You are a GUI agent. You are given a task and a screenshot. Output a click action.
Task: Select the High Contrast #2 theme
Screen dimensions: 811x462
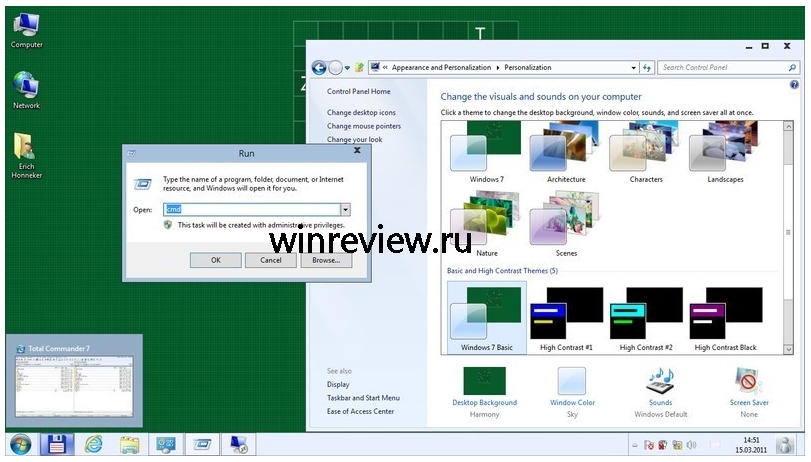click(x=645, y=319)
